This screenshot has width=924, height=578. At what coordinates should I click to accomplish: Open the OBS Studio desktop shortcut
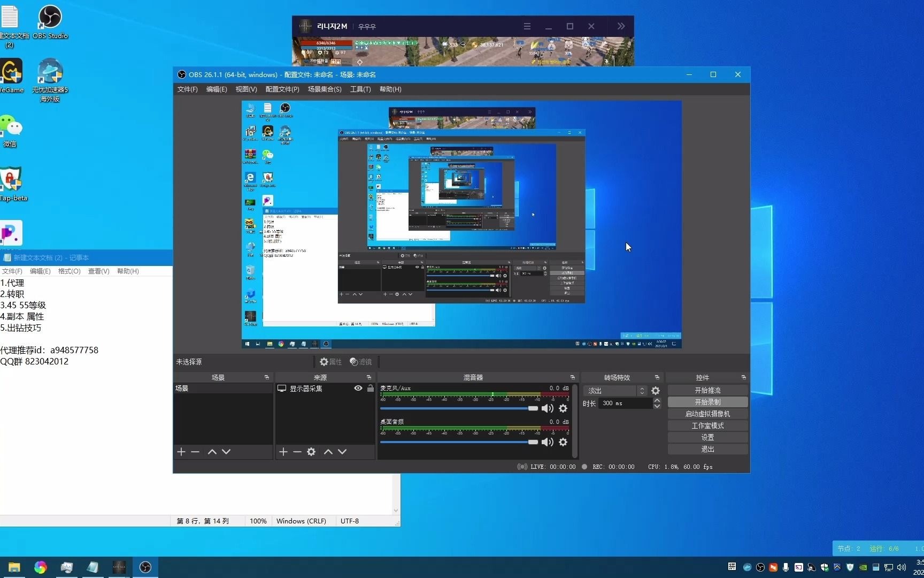coord(50,22)
